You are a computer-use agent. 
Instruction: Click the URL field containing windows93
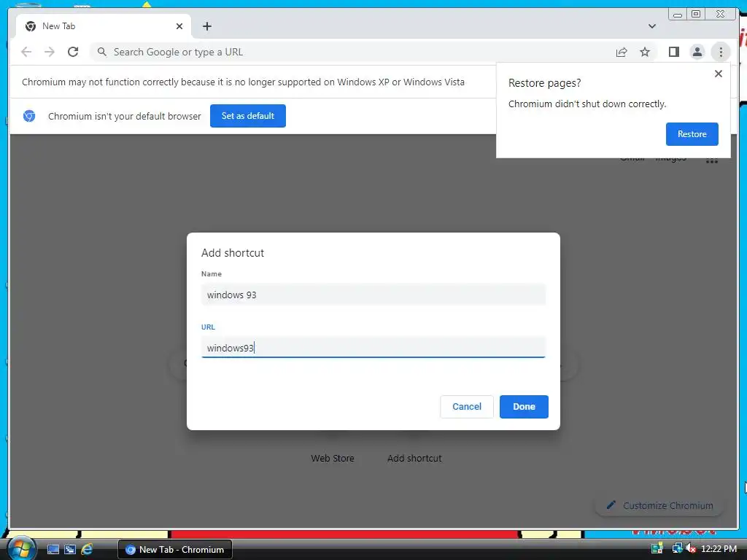pyautogui.click(x=373, y=348)
